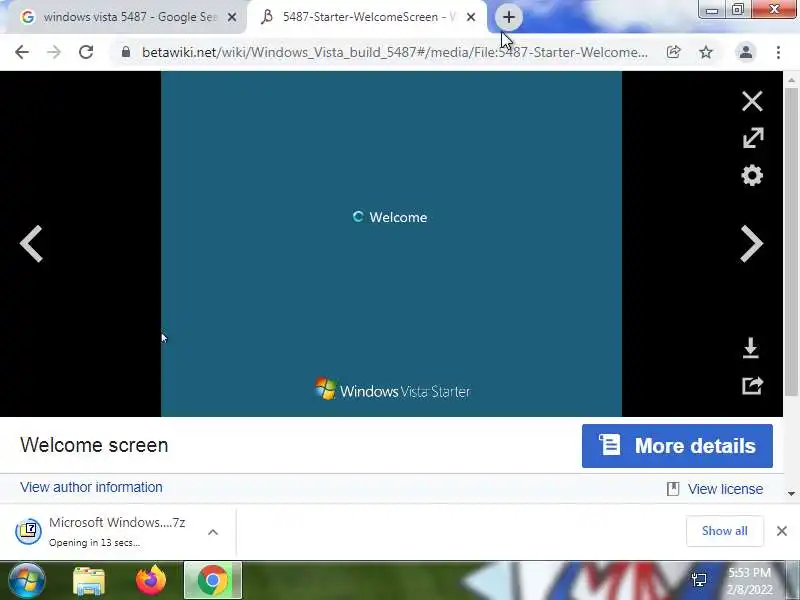Open the View author information link

click(x=91, y=487)
